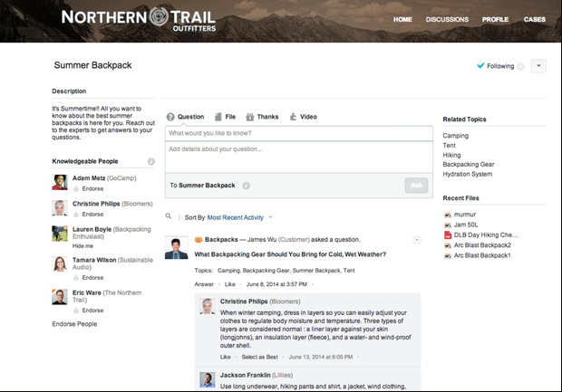Go to Discussions in the header

[447, 19]
